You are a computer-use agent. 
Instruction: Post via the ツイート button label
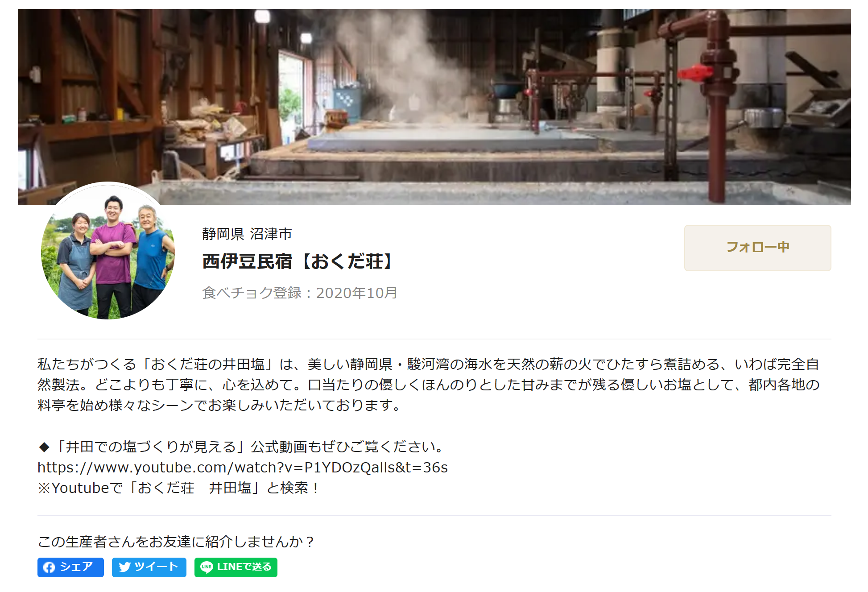point(156,567)
